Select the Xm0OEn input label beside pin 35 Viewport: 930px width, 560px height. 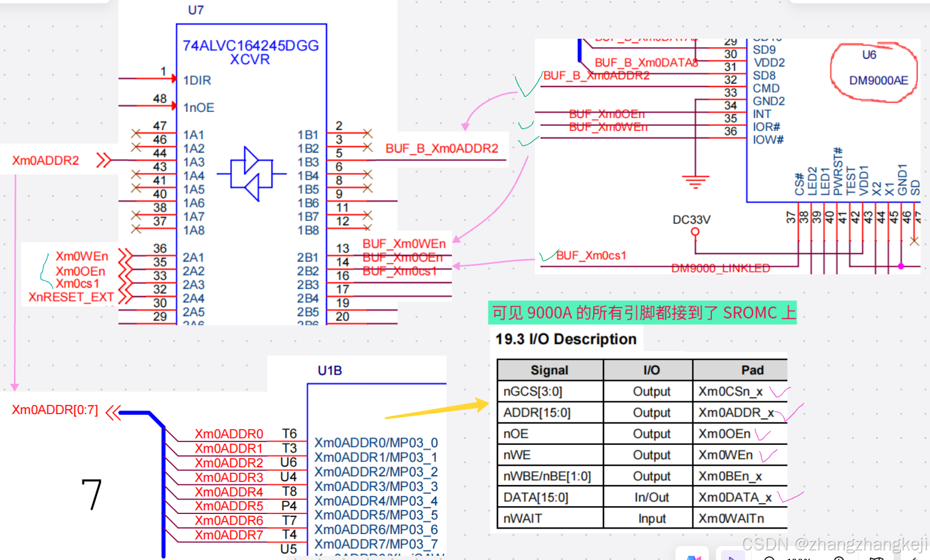pyautogui.click(x=81, y=271)
